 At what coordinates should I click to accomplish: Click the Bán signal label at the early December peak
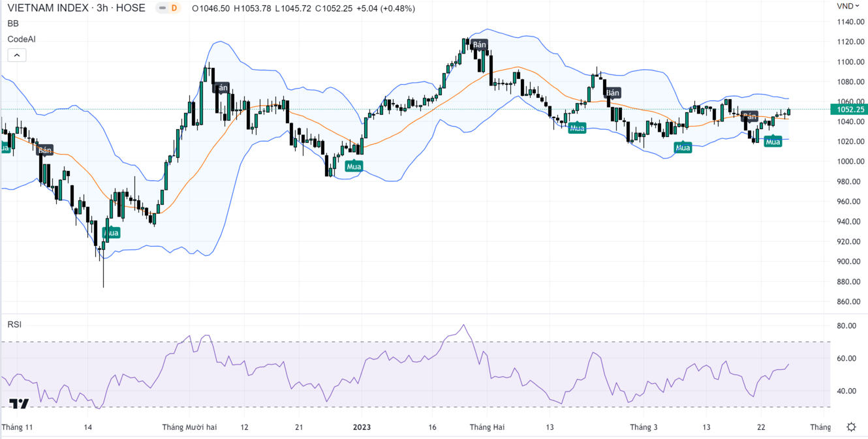coord(222,87)
